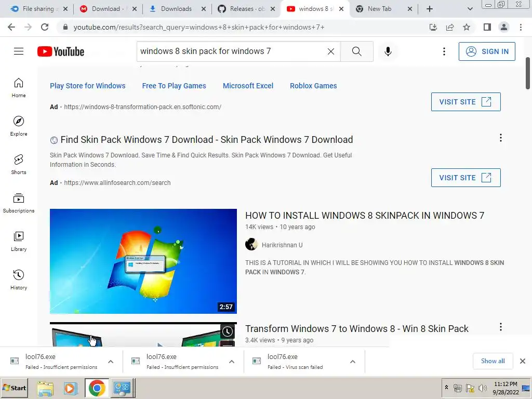Click the YouTube logo
532x399 pixels.
[x=61, y=51]
